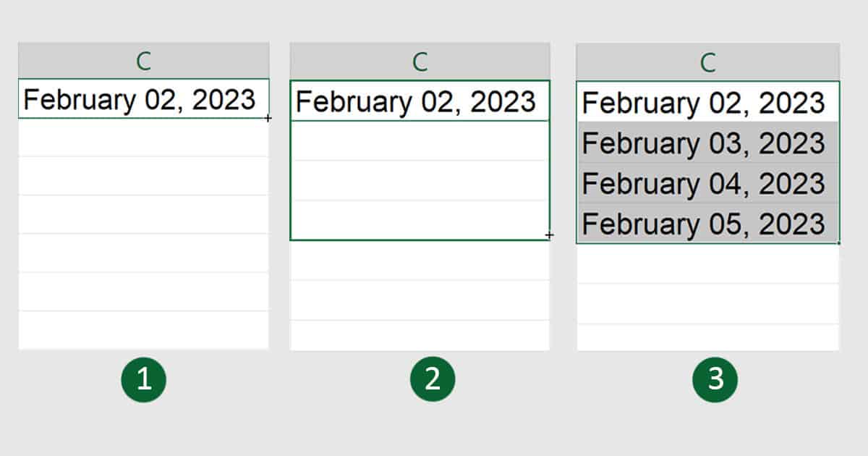Select the February 02, 2023 cell in panel three
The height and width of the screenshot is (456, 868).
click(x=707, y=103)
